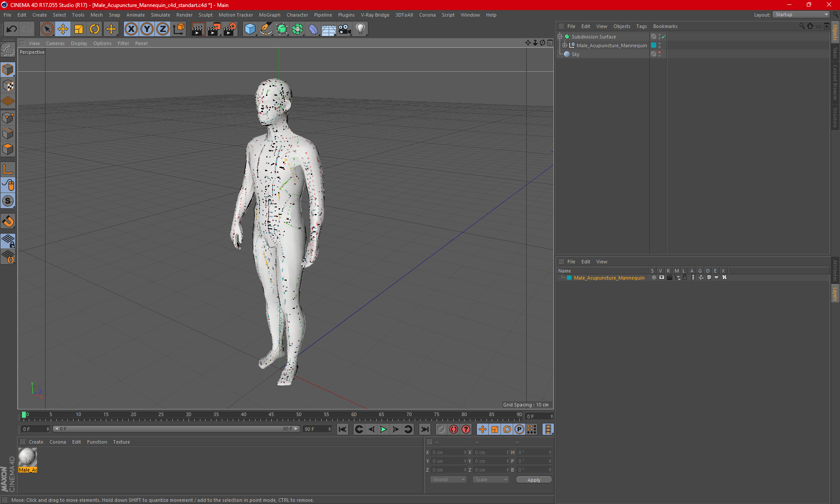The image size is (840, 504).
Task: Toggle layer Solo for Male_Acupuncture_Mannequin
Action: (654, 277)
